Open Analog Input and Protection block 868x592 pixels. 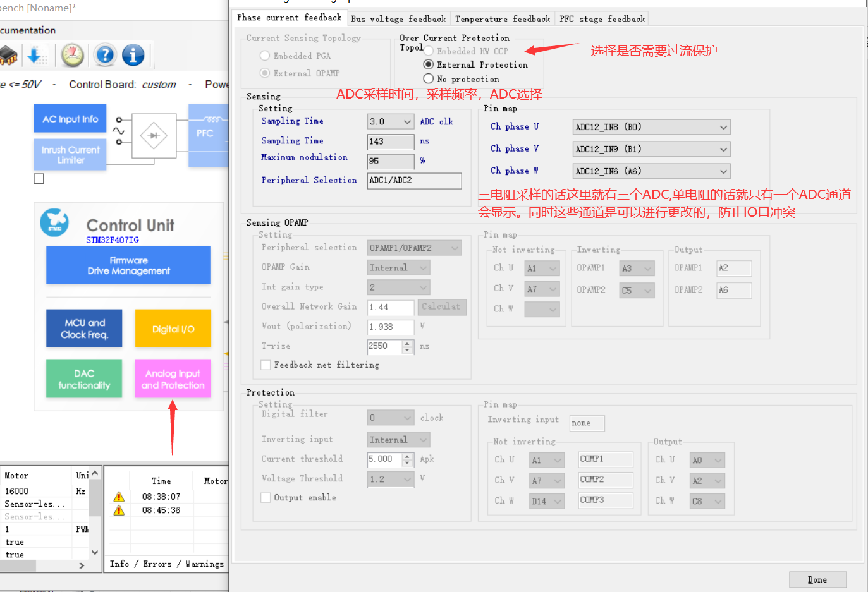tap(173, 379)
